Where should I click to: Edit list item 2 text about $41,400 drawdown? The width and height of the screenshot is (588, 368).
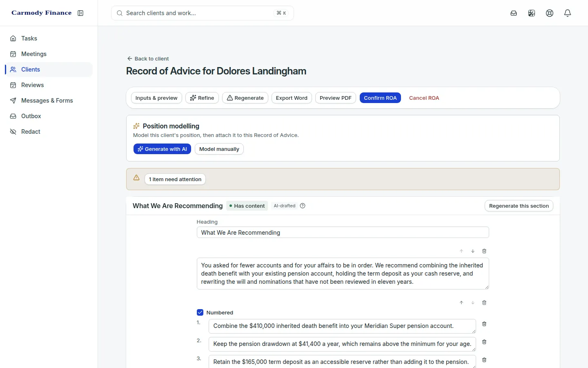[x=342, y=344]
